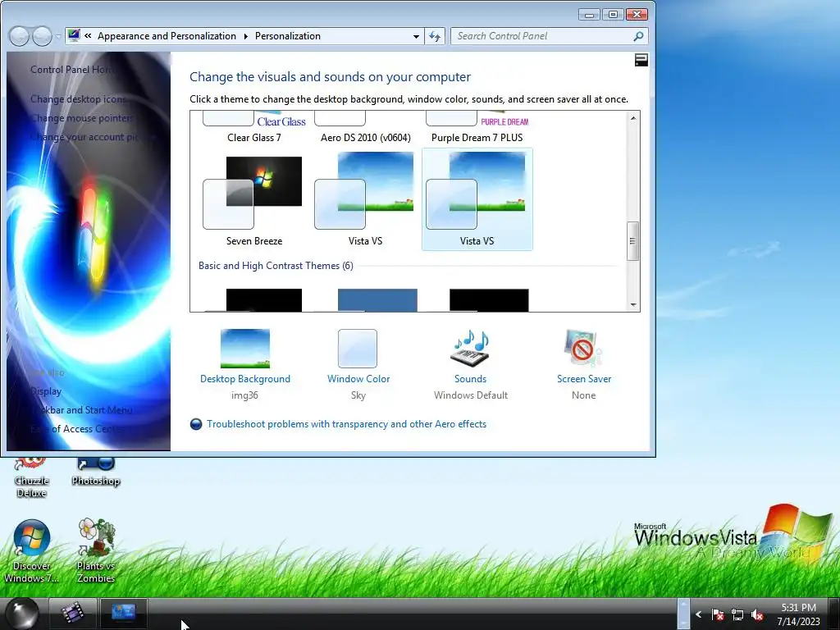Click the search magnifier icon
The image size is (840, 630).
click(638, 36)
